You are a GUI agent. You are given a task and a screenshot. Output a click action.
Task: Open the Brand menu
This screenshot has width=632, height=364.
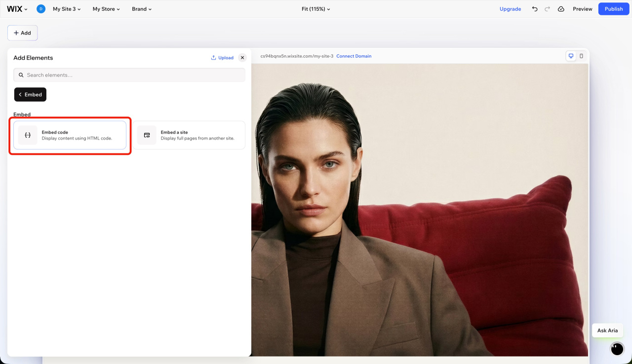coord(142,9)
